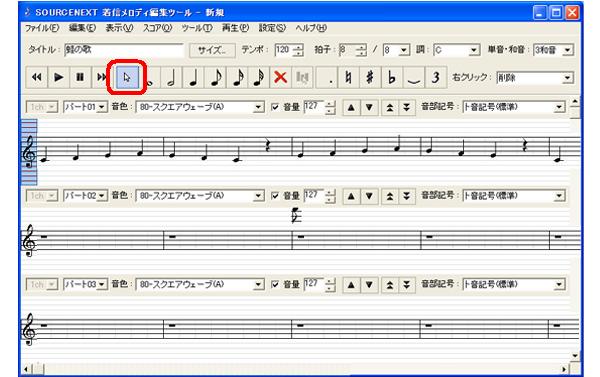Select the sixteenth note tool
600x377 pixels.
pos(237,78)
